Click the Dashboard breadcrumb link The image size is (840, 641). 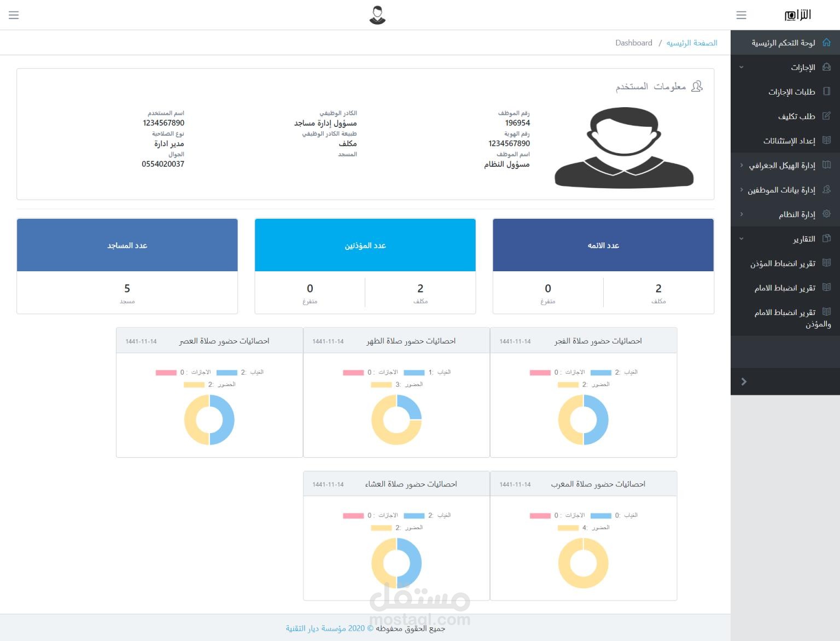[x=634, y=43]
